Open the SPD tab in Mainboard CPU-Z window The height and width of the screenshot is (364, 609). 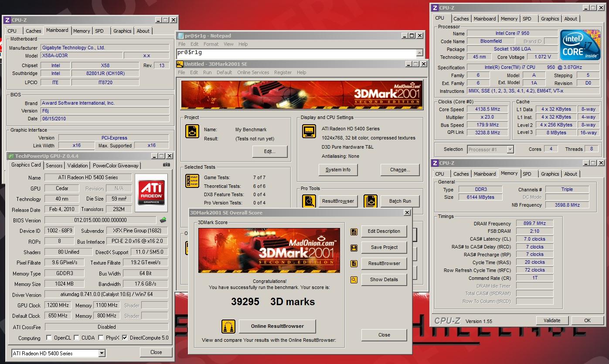(99, 31)
